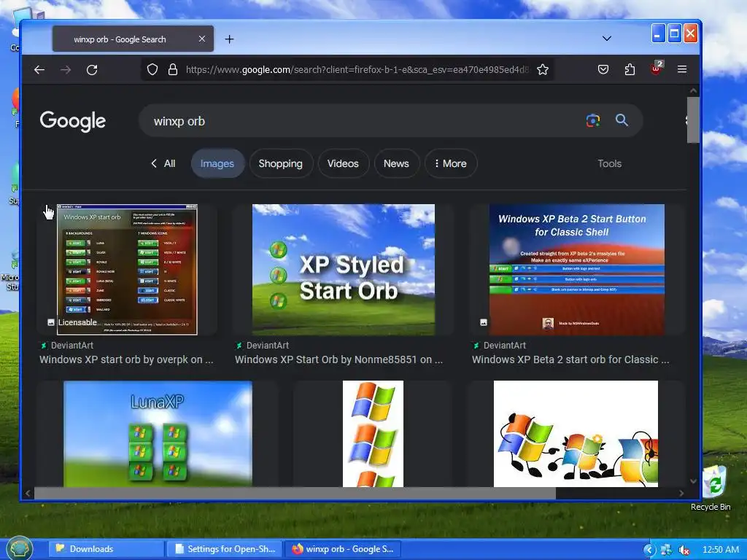The width and height of the screenshot is (747, 560).
Task: Click the site security padlock icon
Action: pyautogui.click(x=172, y=69)
